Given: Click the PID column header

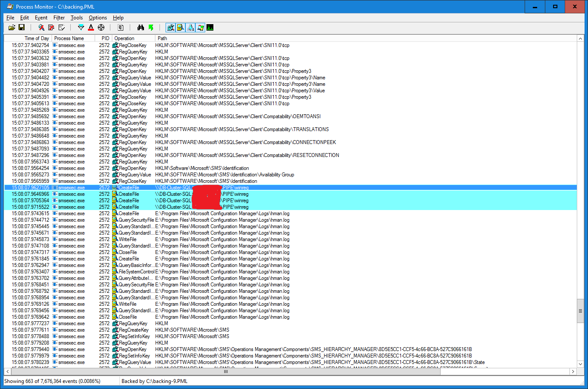Looking at the screenshot, I should tap(103, 38).
